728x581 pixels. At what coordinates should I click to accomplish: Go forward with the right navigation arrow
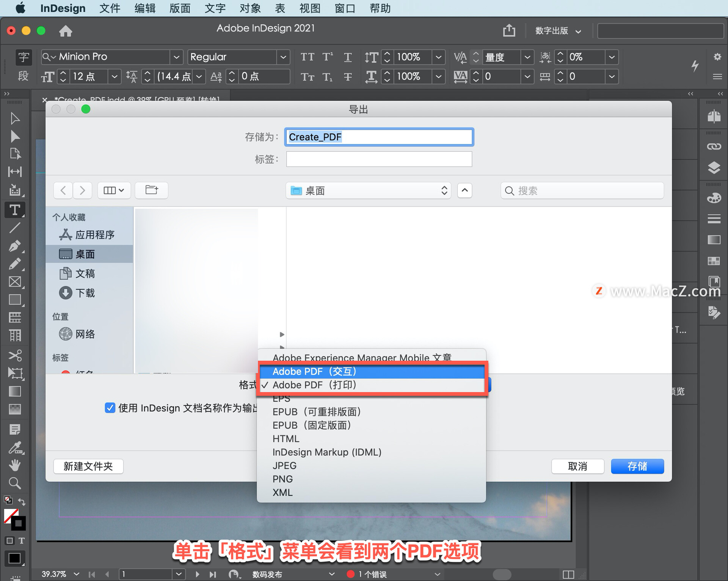tap(82, 190)
